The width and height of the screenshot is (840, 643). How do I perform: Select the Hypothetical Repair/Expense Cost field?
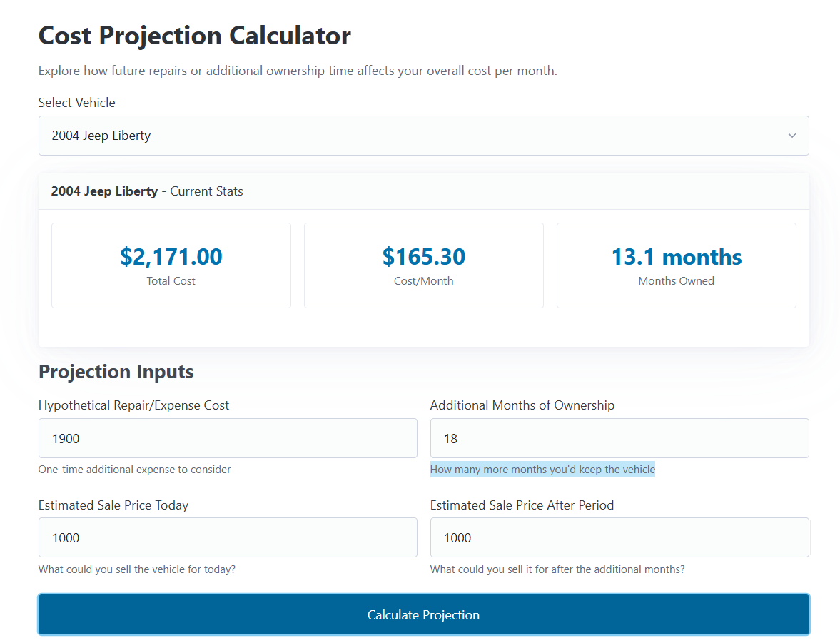click(x=228, y=437)
